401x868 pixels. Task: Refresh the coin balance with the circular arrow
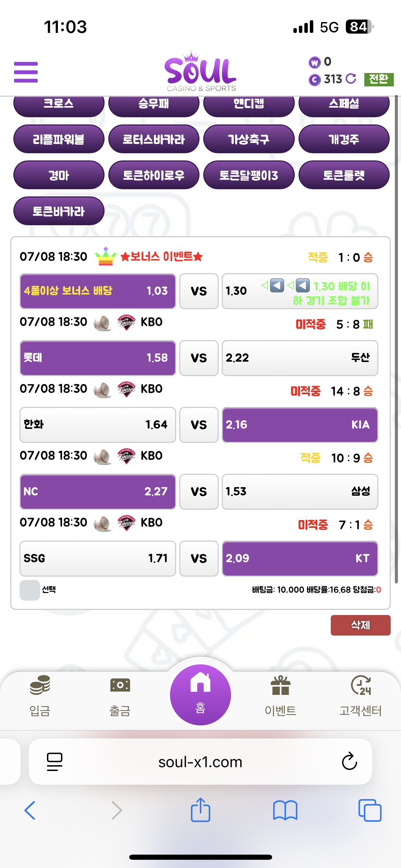click(351, 79)
